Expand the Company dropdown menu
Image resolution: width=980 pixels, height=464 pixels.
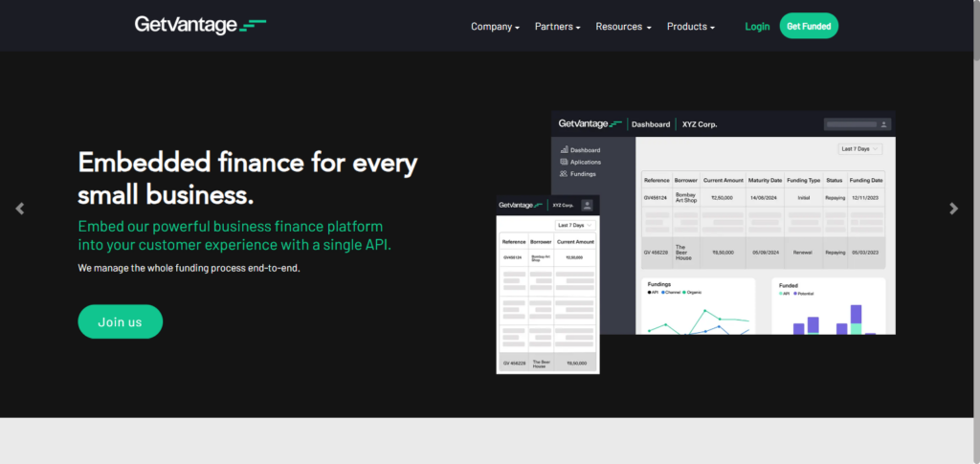click(x=495, y=27)
